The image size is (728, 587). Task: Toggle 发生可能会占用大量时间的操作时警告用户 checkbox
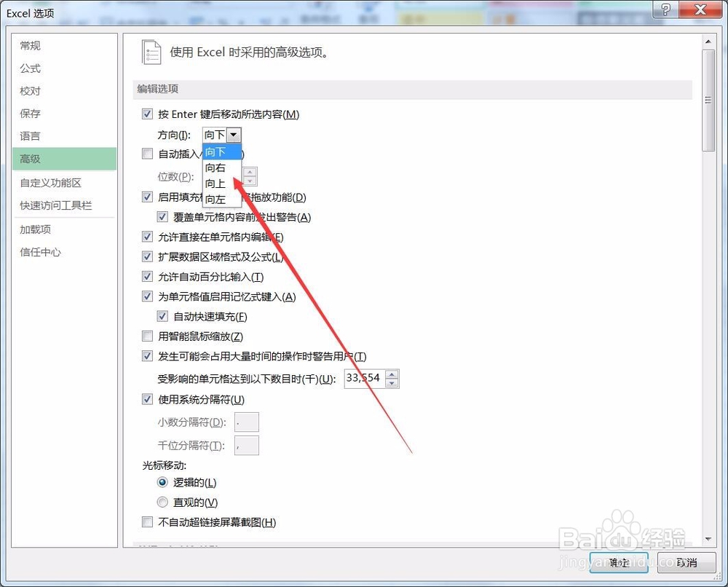147,356
